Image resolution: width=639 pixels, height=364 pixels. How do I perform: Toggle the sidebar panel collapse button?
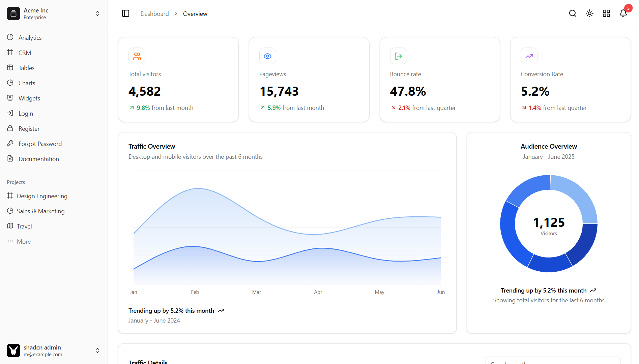pos(125,13)
